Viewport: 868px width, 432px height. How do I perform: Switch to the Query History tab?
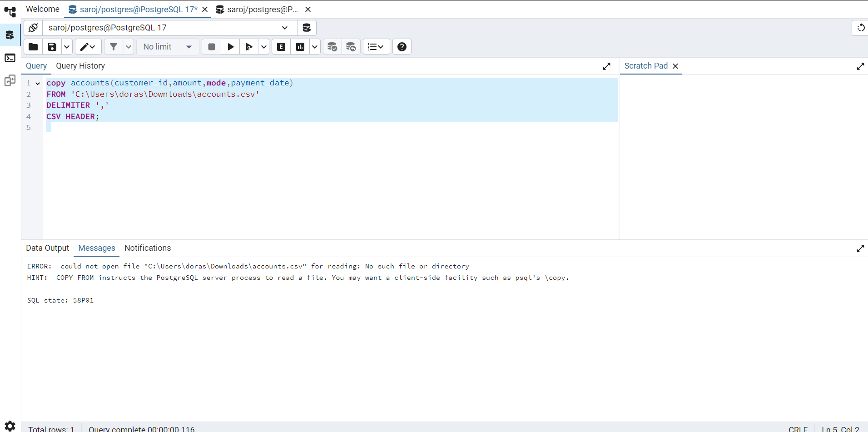(x=80, y=66)
